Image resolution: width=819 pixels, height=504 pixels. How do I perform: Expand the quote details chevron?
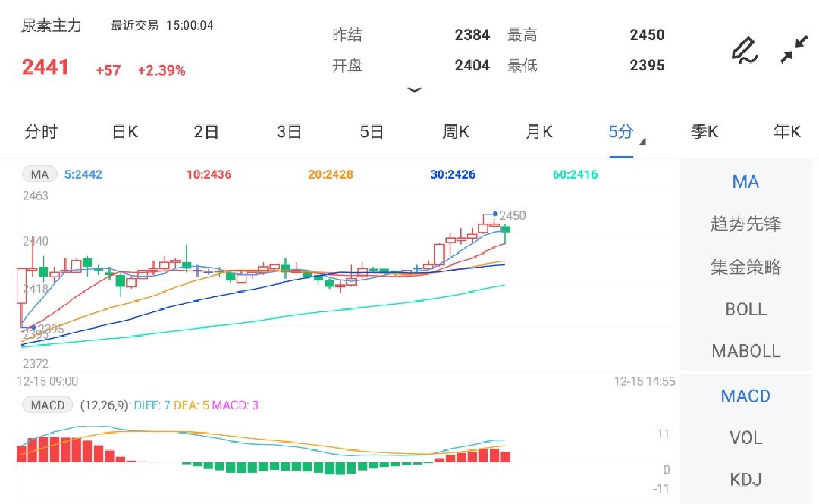coord(415,90)
